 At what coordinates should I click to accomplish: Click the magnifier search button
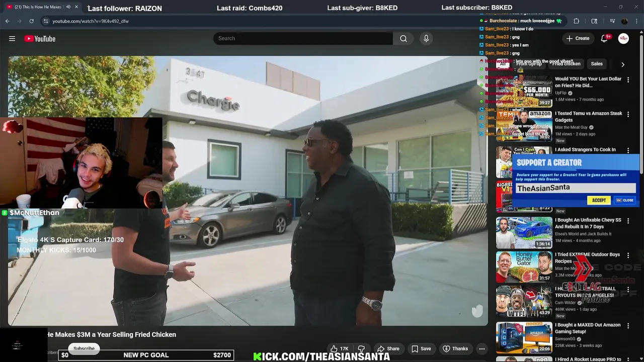pos(404,38)
